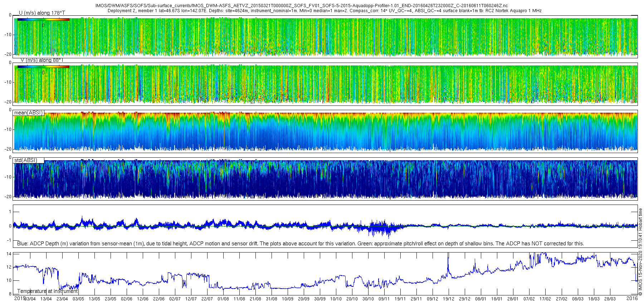This screenshot has width=644, height=304.
Task: Click the '09/12' date tick label
Action: [433, 299]
